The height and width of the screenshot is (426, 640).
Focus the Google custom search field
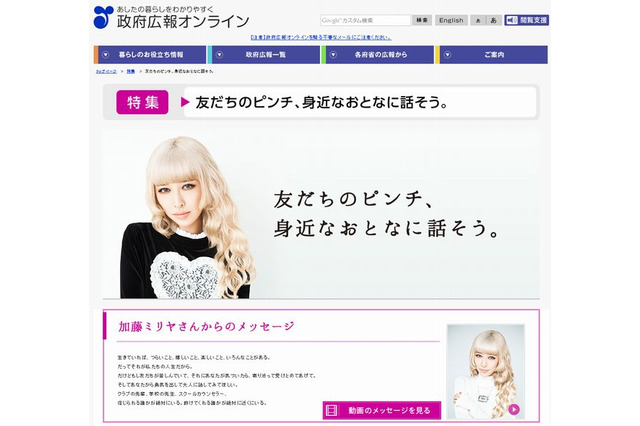365,20
